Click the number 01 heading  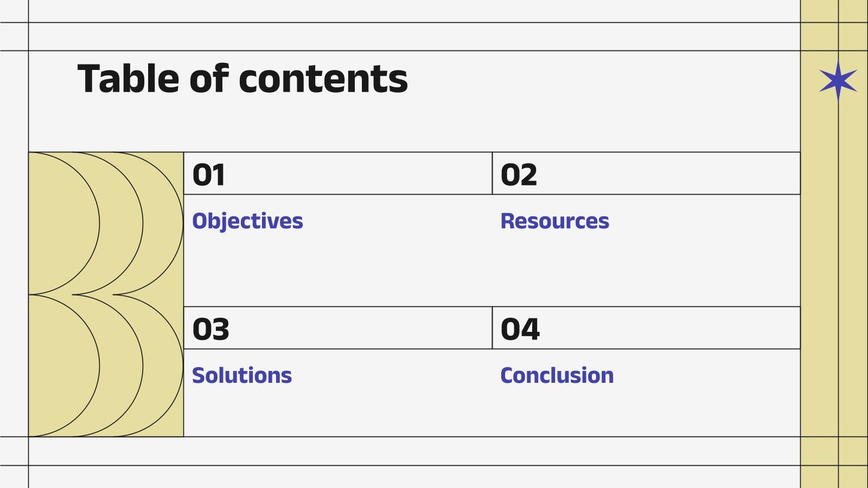209,175
